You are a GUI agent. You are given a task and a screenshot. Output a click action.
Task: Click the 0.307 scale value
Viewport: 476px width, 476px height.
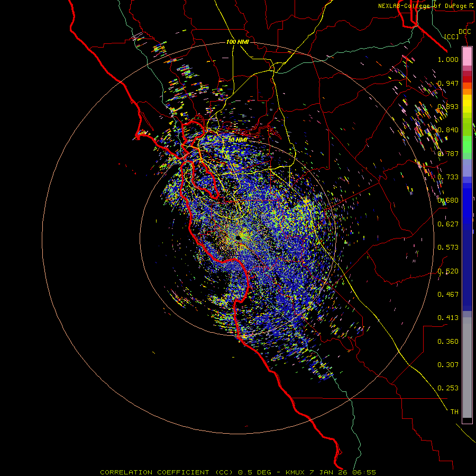[x=448, y=365]
